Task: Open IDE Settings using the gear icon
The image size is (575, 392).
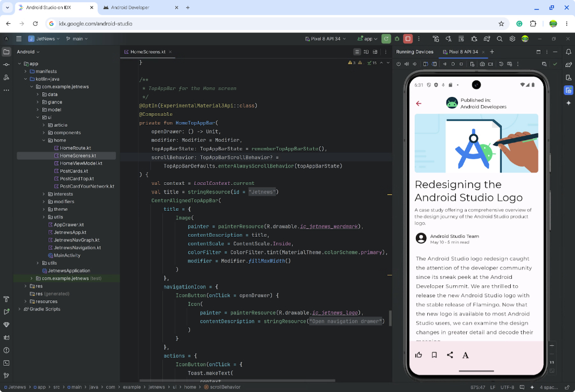Action: [x=511, y=38]
